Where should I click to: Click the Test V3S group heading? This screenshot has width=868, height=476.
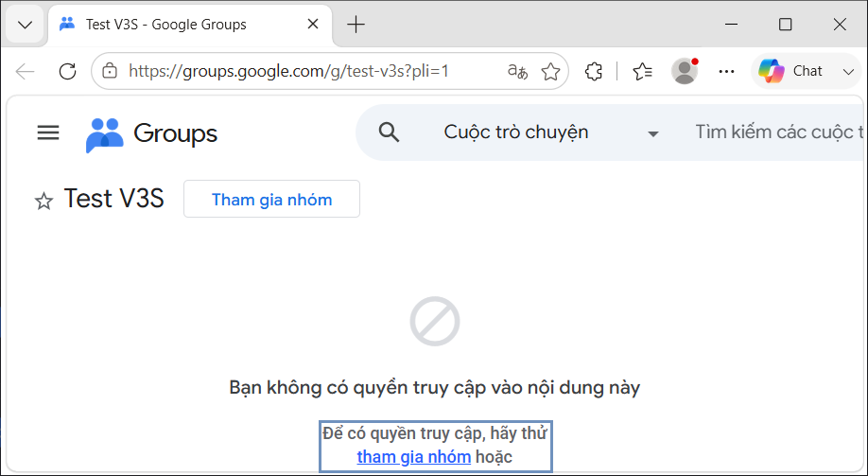(114, 199)
